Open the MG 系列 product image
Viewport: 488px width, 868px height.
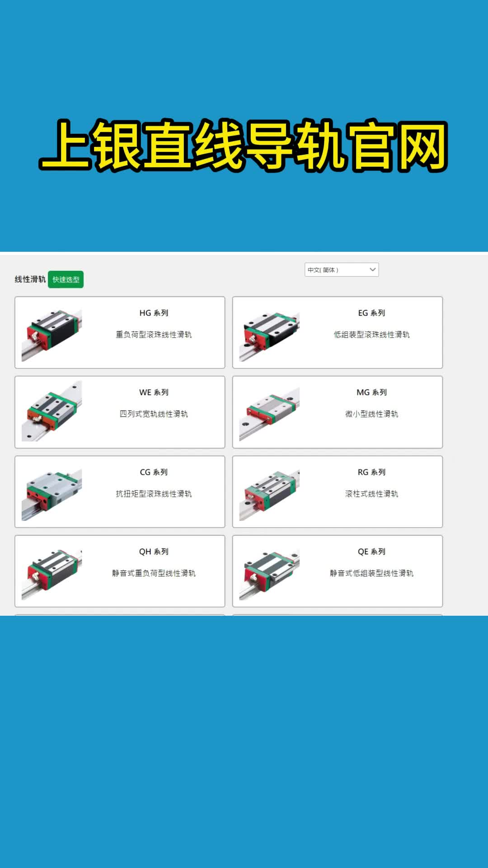tap(270, 413)
